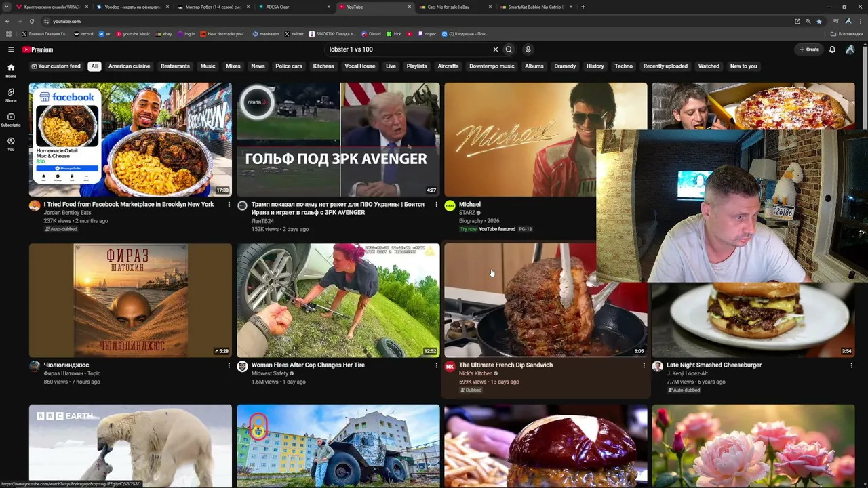868x488 pixels.
Task: Open the You section in the sidebar
Action: (x=11, y=144)
